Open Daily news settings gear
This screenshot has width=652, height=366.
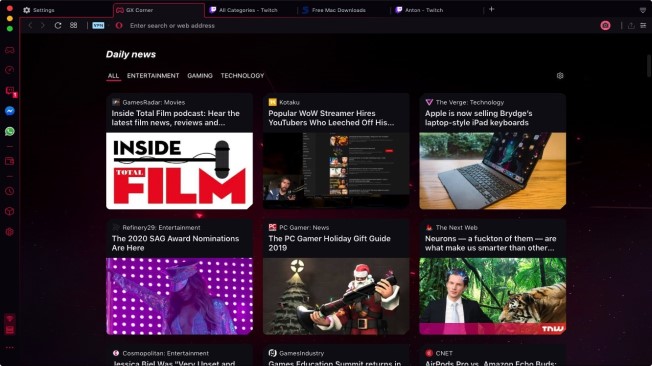point(560,76)
